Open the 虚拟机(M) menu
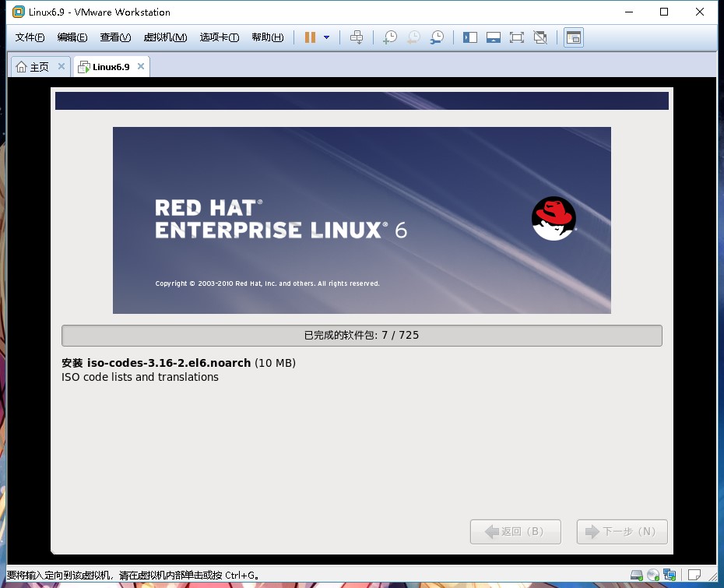Image resolution: width=724 pixels, height=588 pixels. coord(165,37)
